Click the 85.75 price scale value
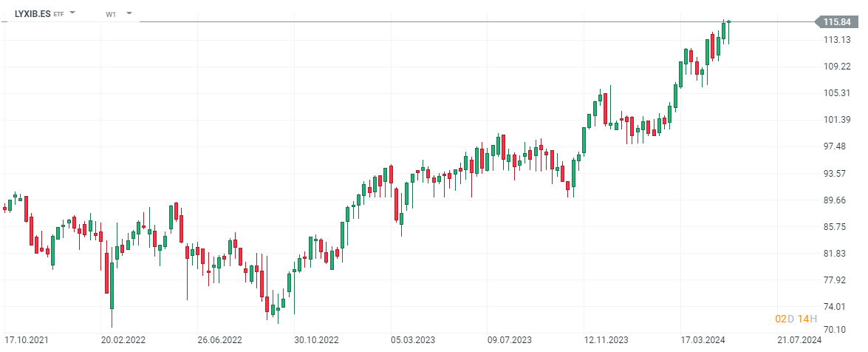This screenshot has height=352, width=868. [x=835, y=227]
